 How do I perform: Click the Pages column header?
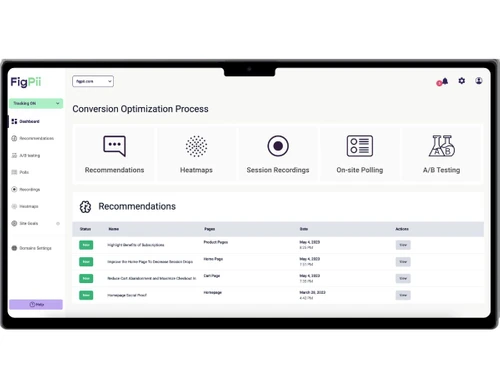pos(210,229)
